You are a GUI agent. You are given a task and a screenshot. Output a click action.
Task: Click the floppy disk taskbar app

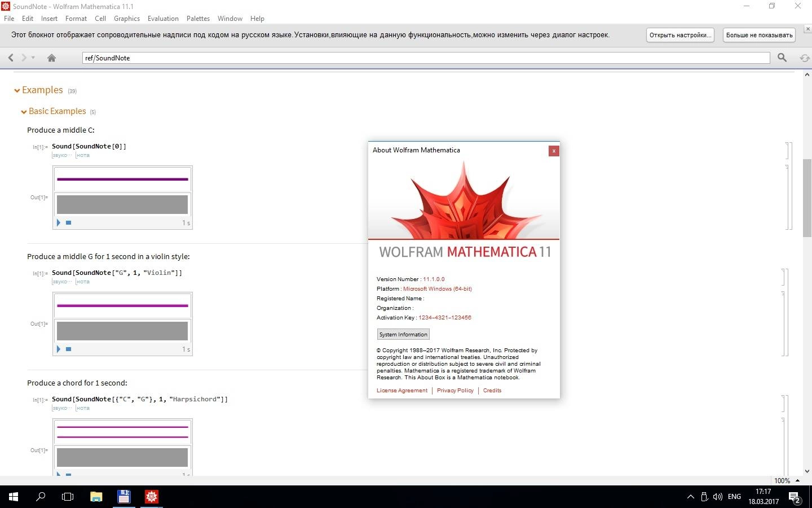click(x=123, y=497)
